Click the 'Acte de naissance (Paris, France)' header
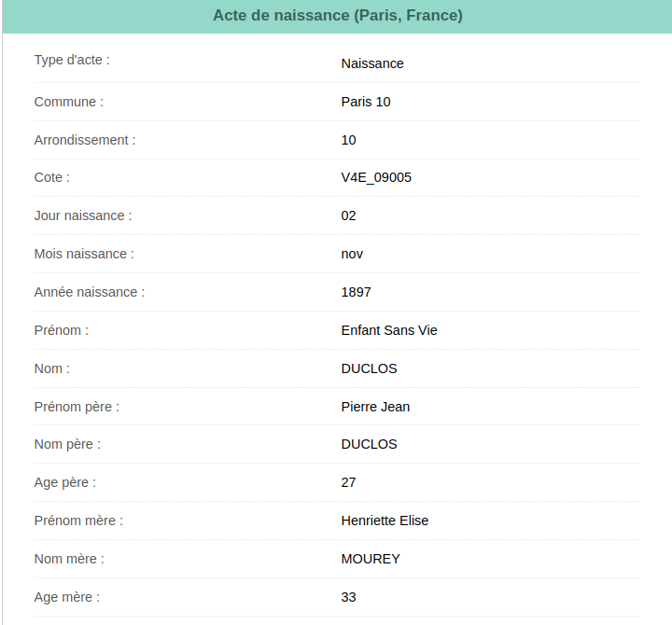The width and height of the screenshot is (672, 625). click(338, 16)
